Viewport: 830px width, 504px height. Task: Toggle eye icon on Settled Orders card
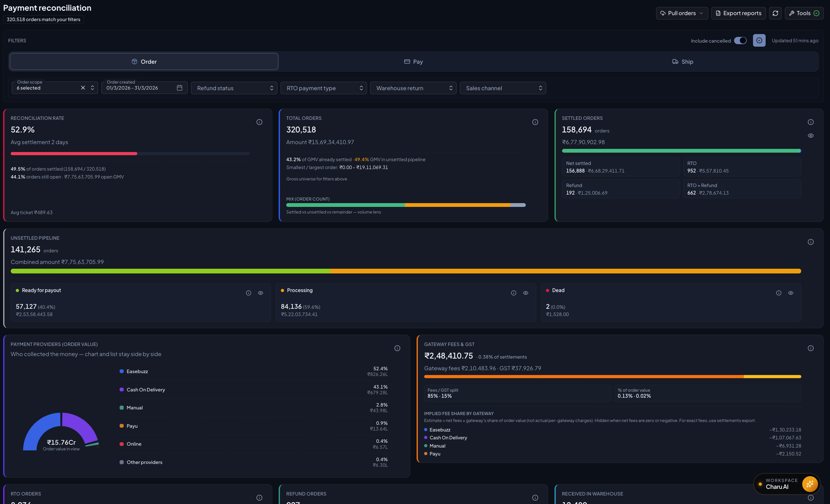810,136
